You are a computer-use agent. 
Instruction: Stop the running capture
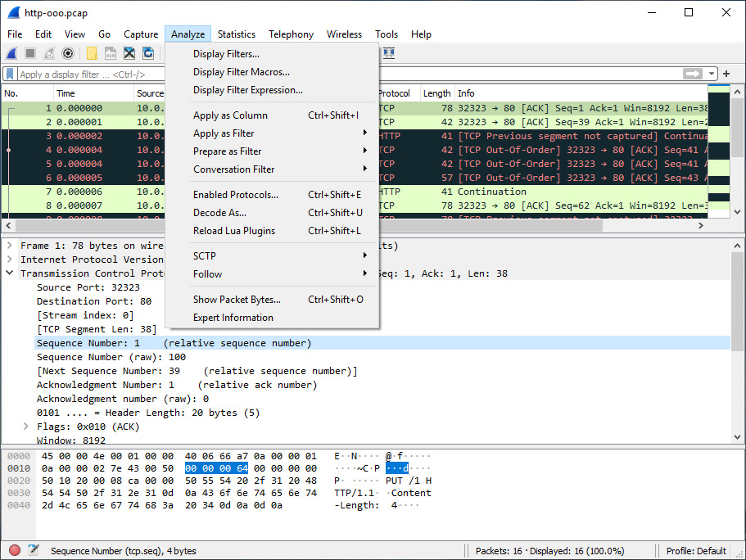click(31, 53)
